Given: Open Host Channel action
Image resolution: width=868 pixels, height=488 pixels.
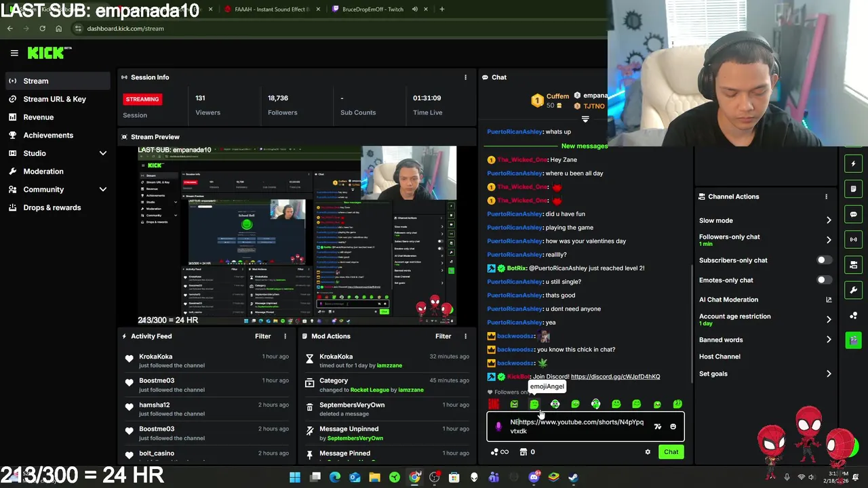Looking at the screenshot, I should click(x=719, y=357).
